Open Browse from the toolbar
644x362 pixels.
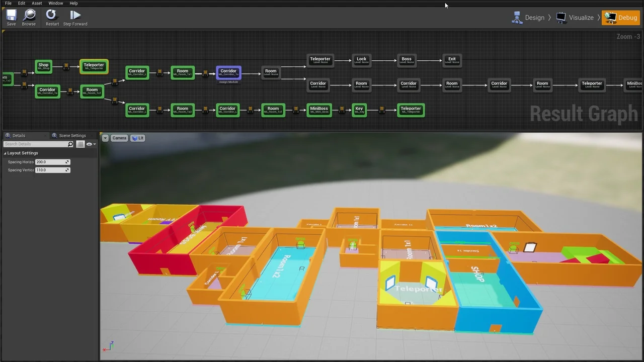[x=29, y=17]
